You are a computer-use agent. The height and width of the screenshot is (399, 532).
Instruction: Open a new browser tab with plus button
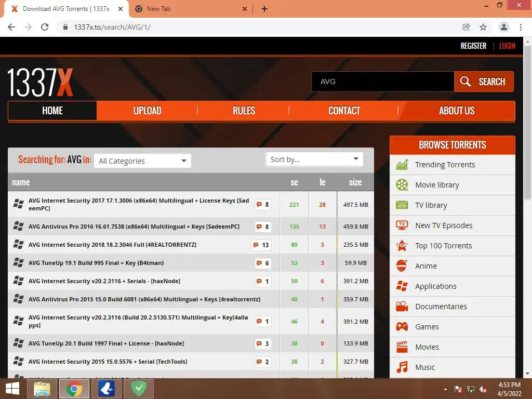click(264, 9)
